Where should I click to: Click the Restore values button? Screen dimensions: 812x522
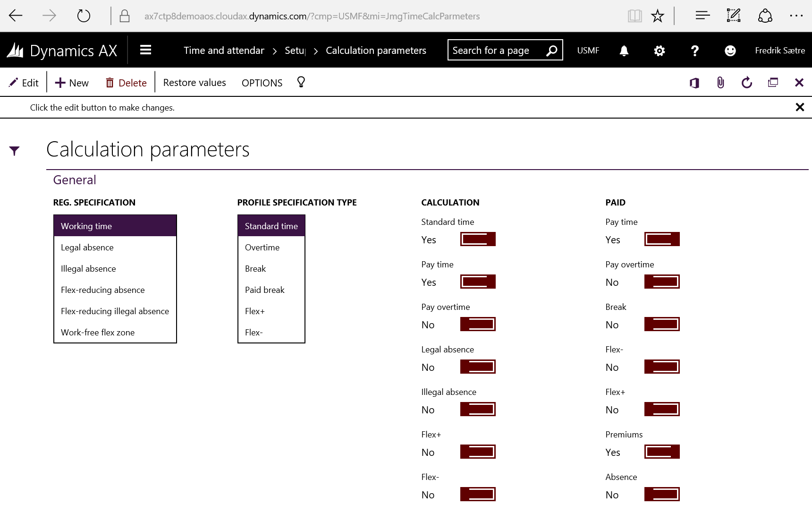coord(195,83)
